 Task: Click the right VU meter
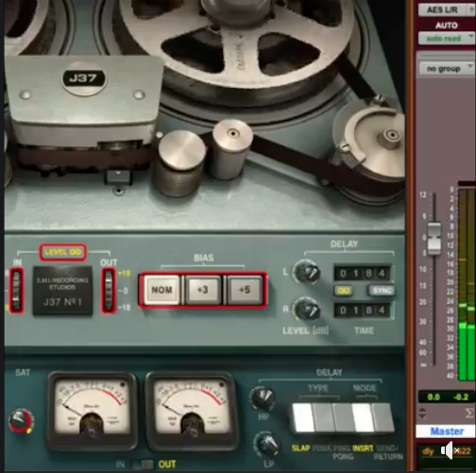(x=191, y=410)
